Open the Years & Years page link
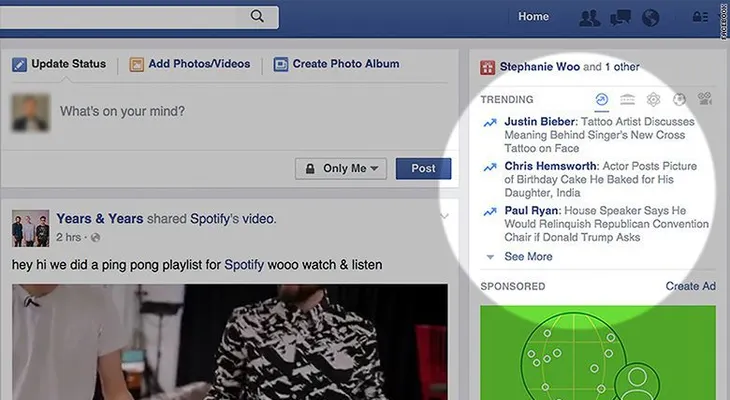The width and height of the screenshot is (730, 400). (100, 218)
